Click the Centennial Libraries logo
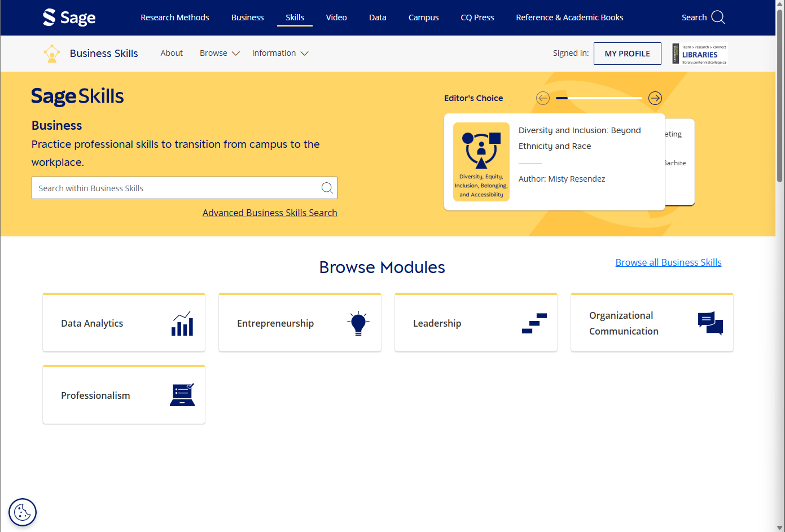The height and width of the screenshot is (532, 785). 699,54
